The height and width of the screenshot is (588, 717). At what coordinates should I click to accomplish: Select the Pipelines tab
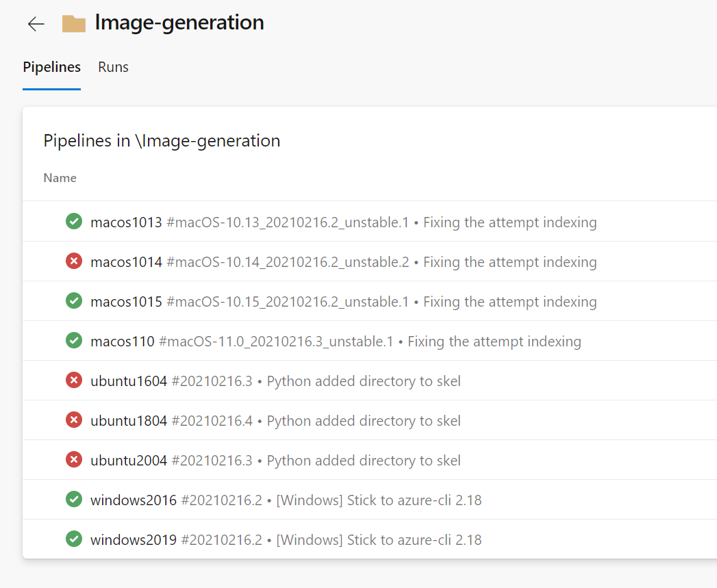tap(51, 67)
